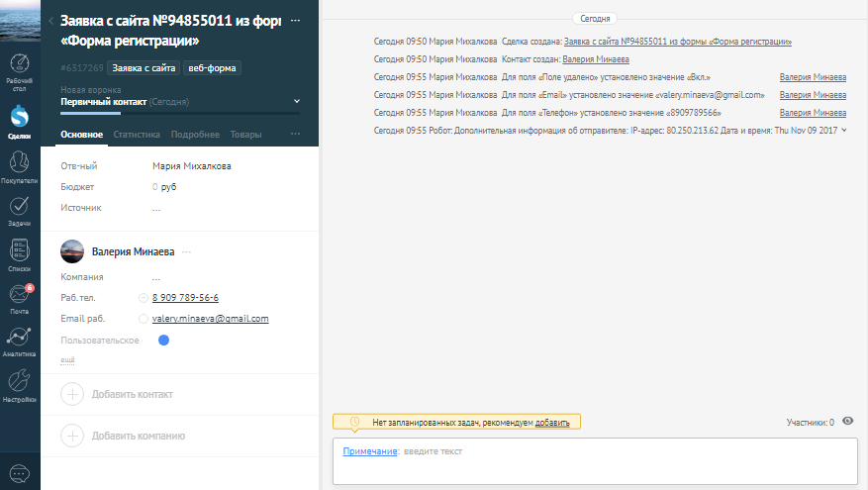Toggle the eye icon next to Участники
Viewport: 868px width, 490px height.
point(847,421)
